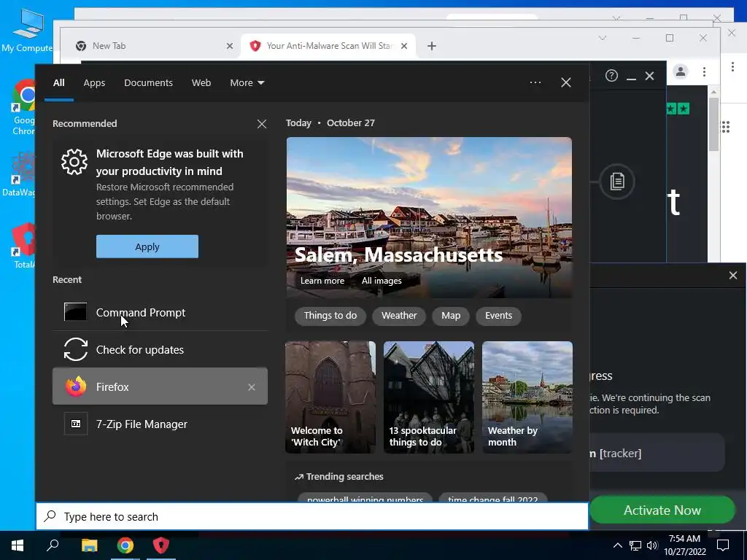Switch to the Apps filter tab
Screen dimensions: 747x560
click(94, 83)
